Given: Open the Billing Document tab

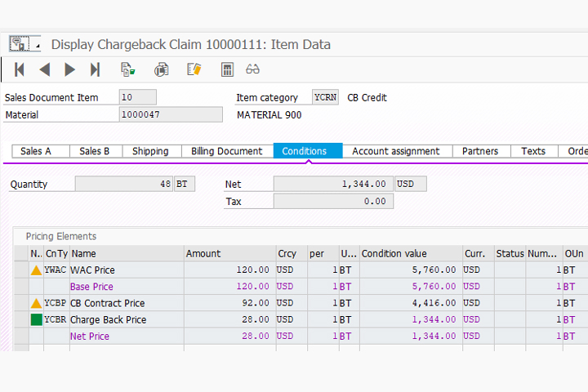Looking at the screenshot, I should point(226,151).
